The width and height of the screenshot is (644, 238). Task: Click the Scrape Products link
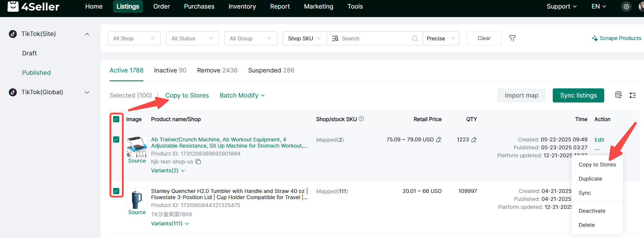617,38
